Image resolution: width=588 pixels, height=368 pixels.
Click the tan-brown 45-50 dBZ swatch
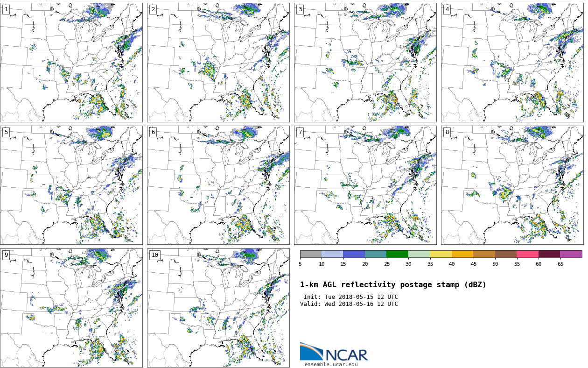(x=484, y=254)
